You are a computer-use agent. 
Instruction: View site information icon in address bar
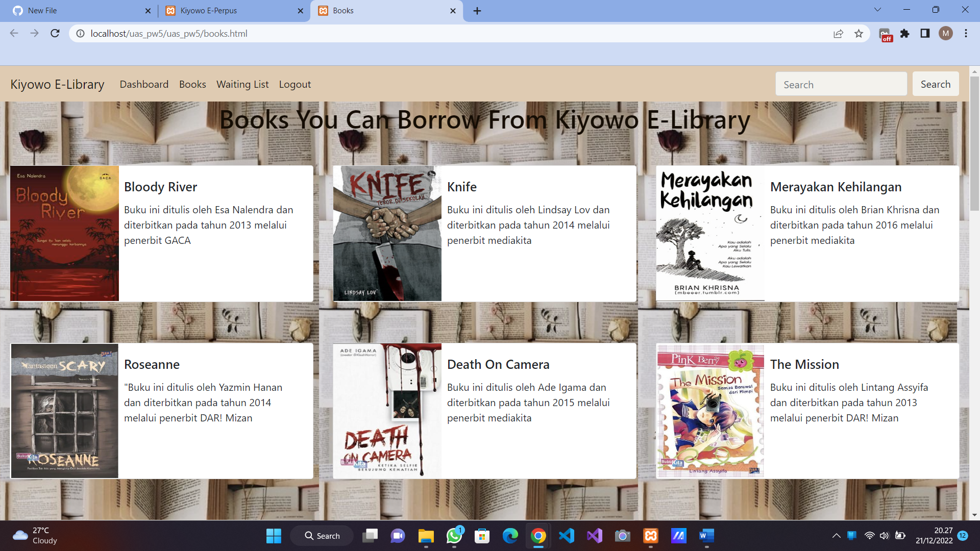click(x=80, y=34)
